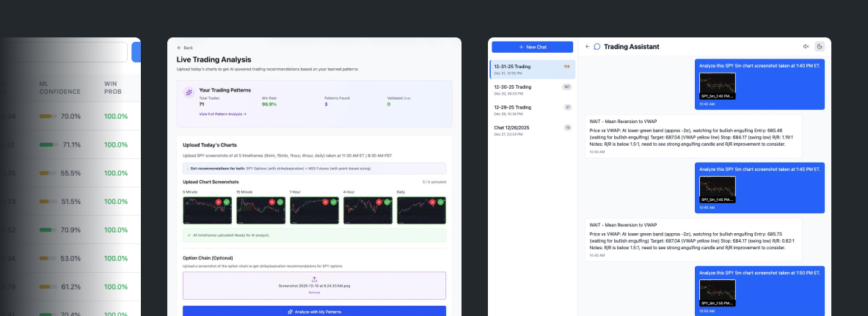Image resolution: width=868 pixels, height=316 pixels.
Task: Remove the uploaded option chain screenshot
Action: pyautogui.click(x=314, y=293)
